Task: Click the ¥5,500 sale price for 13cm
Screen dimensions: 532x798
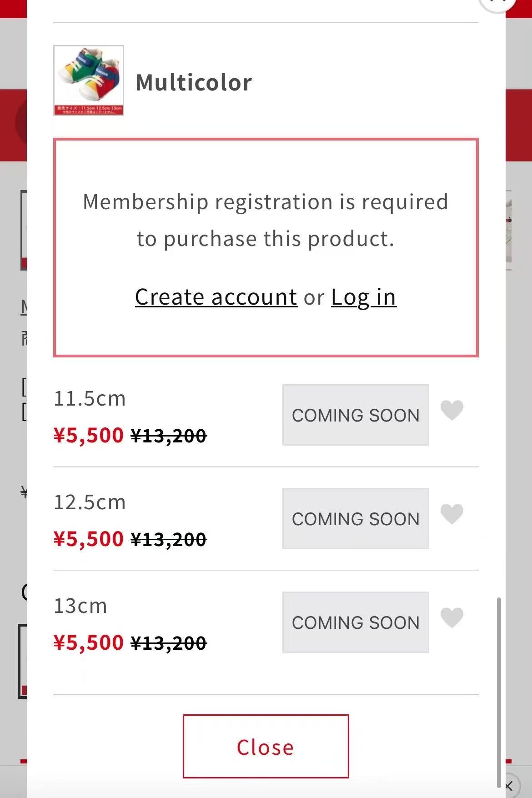Action: (x=89, y=642)
